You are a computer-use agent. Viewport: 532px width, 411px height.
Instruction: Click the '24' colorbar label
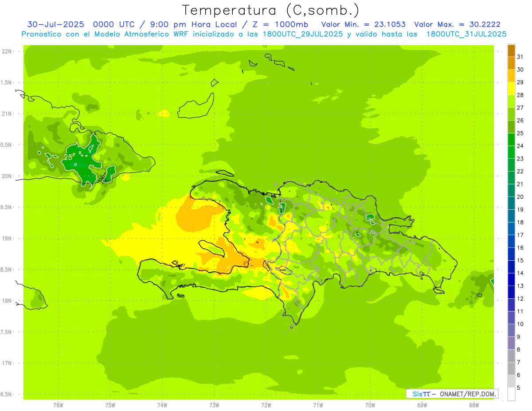(520, 146)
